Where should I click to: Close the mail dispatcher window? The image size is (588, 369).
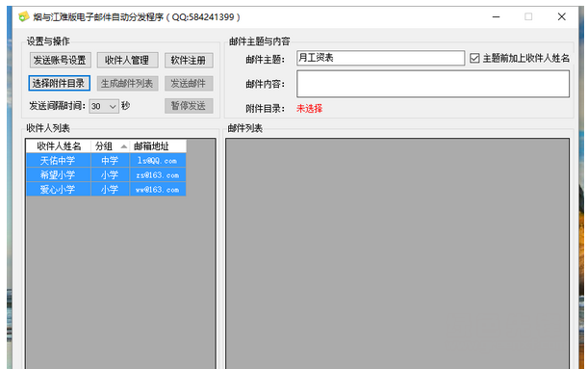pos(561,17)
